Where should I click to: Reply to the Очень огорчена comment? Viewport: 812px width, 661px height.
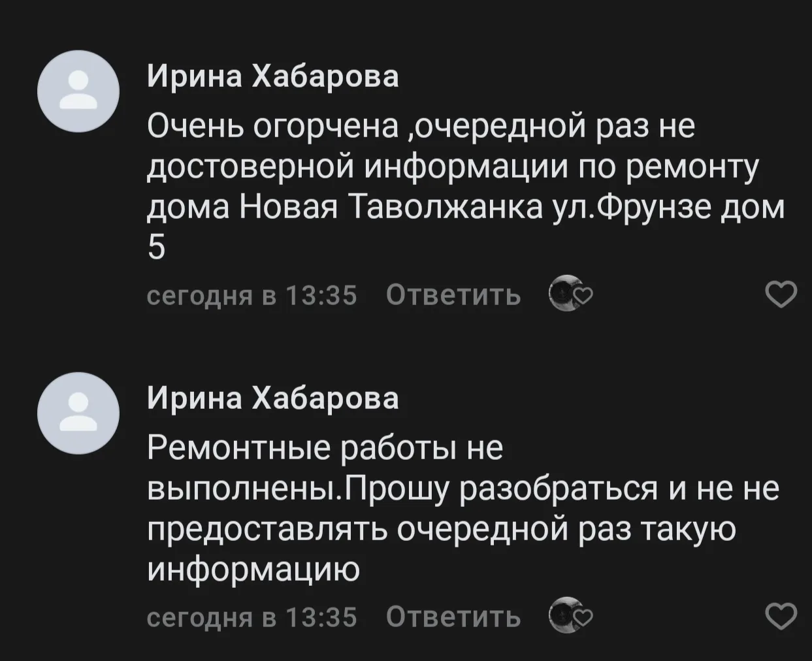pyautogui.click(x=453, y=295)
